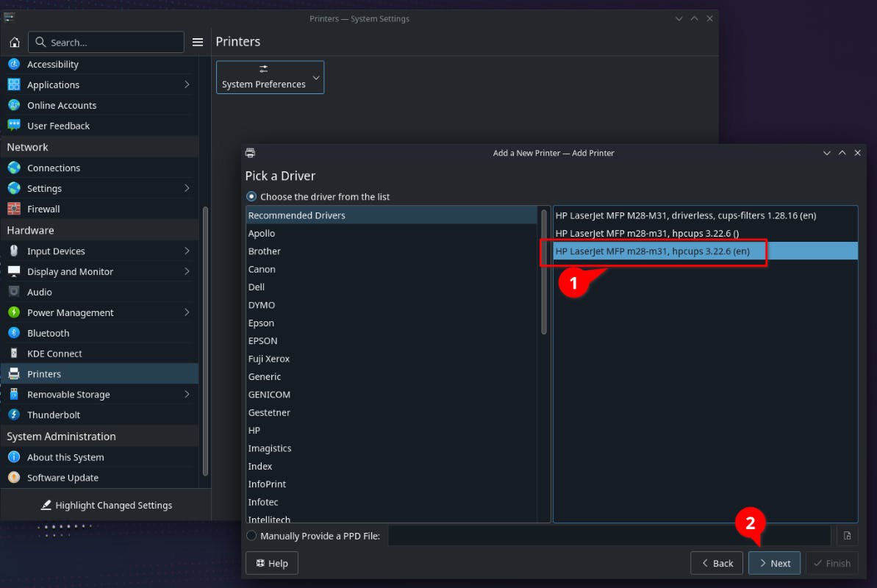Select the Brother manufacturer
Viewport: 877px width, 588px height.
tap(392, 251)
